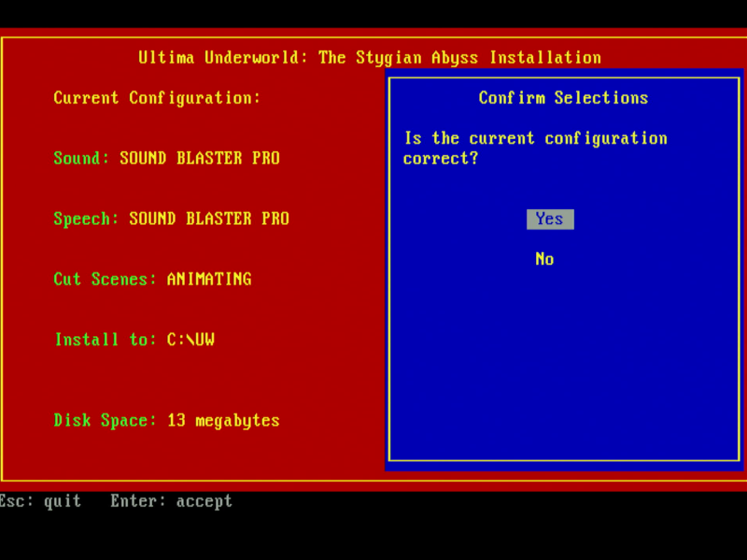Click the Current Configuration: heading
747x560 pixels.
[157, 98]
